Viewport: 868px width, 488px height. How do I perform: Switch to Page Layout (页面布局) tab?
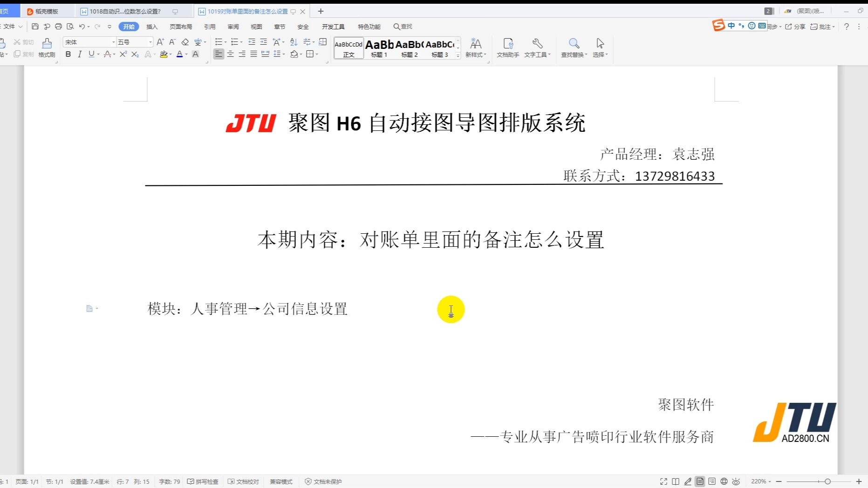point(181,27)
